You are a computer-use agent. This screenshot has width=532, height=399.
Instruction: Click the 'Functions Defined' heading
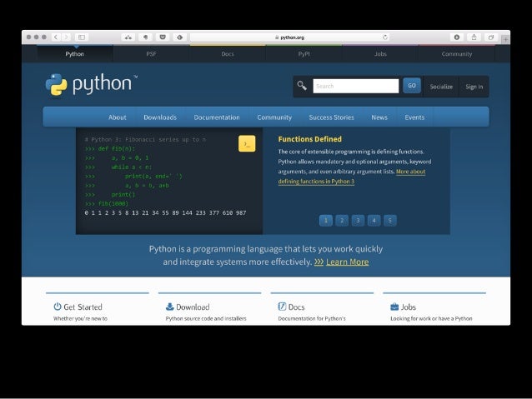point(309,139)
